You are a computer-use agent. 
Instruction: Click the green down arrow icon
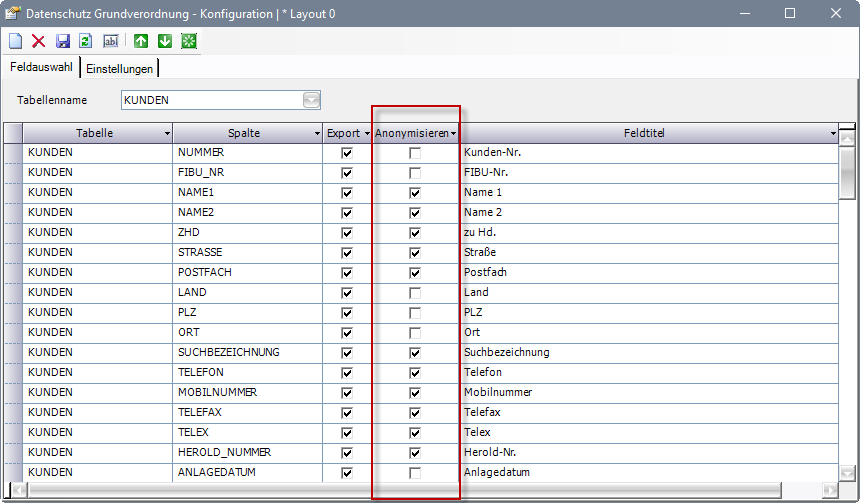point(164,41)
